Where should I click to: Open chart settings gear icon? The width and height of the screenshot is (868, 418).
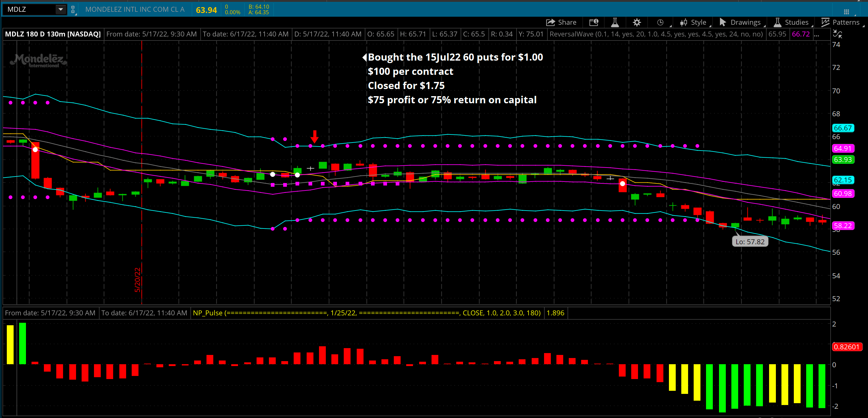pos(636,22)
